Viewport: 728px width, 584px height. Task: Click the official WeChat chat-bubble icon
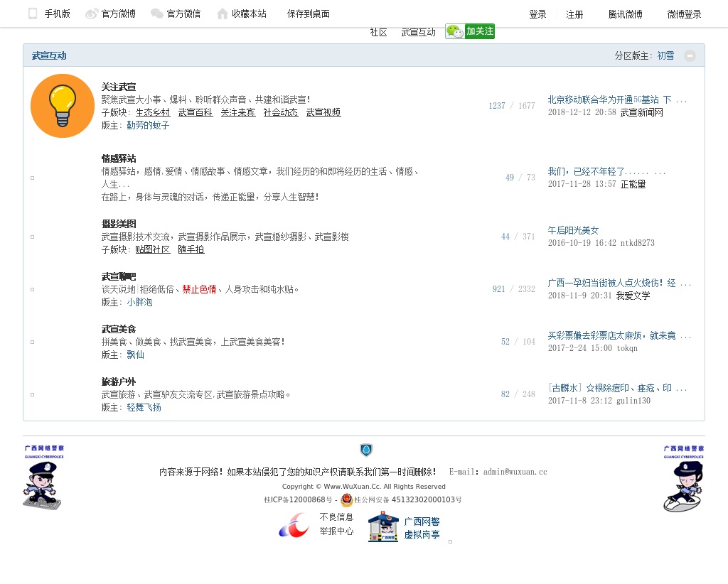(x=157, y=13)
